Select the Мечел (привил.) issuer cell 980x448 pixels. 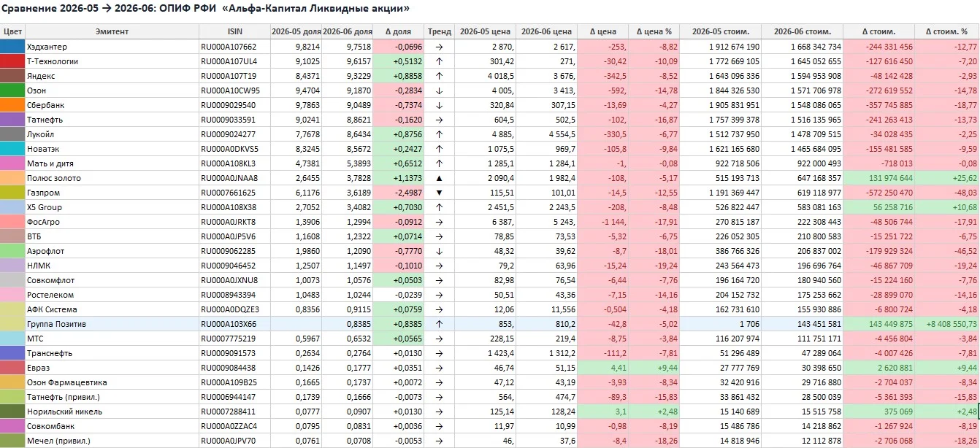(112, 441)
